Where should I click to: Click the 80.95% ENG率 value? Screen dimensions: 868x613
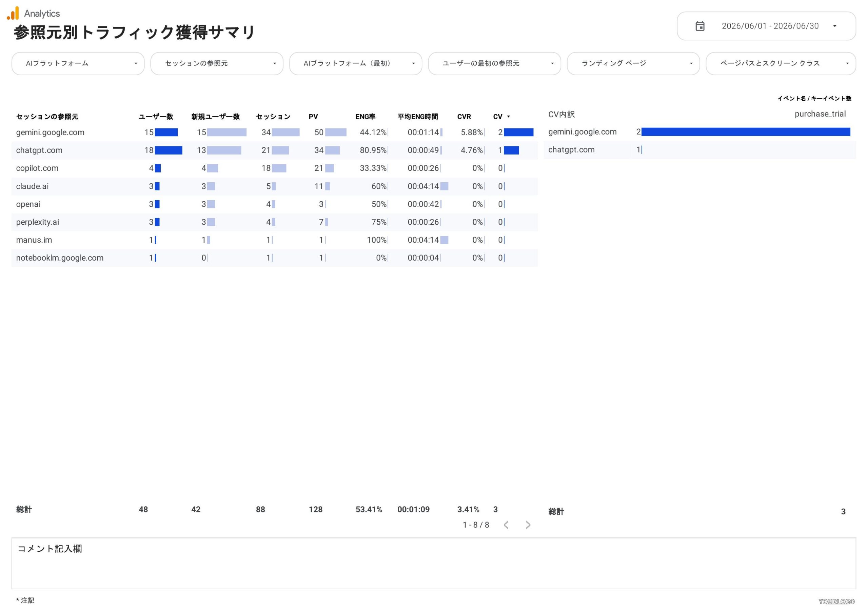pos(373,150)
